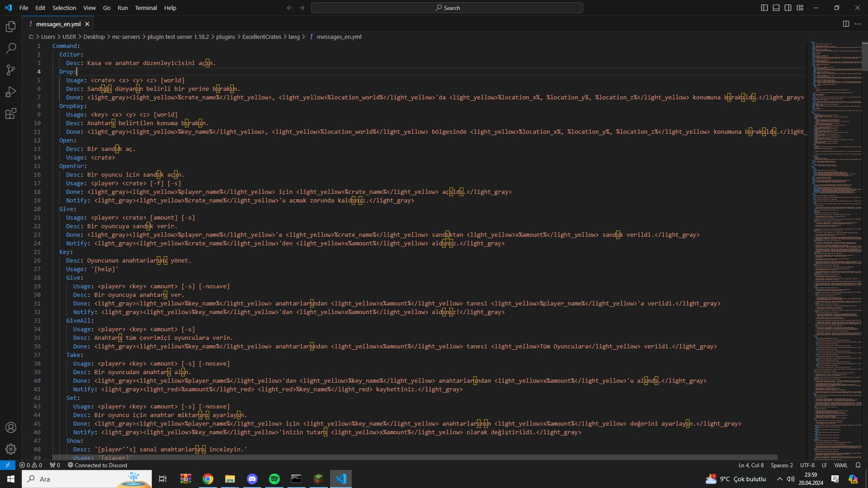Image resolution: width=868 pixels, height=488 pixels.
Task: Toggle the primary side bar
Action: coord(764,8)
